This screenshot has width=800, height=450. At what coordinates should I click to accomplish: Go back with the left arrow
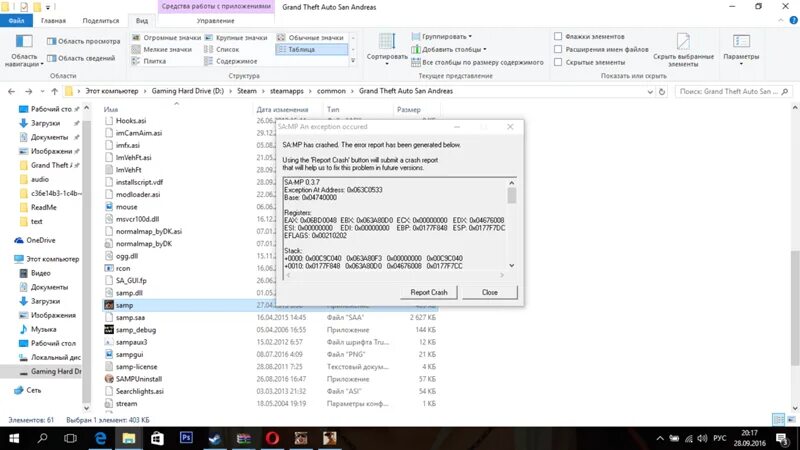11,91
